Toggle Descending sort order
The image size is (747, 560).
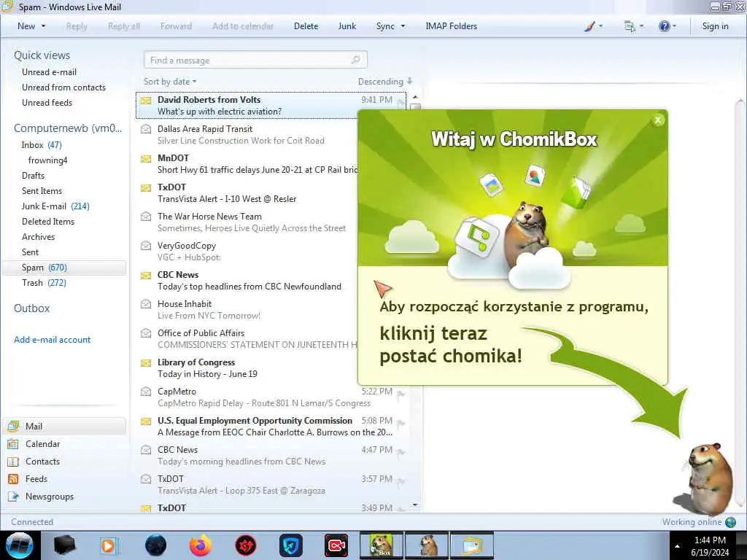[385, 82]
